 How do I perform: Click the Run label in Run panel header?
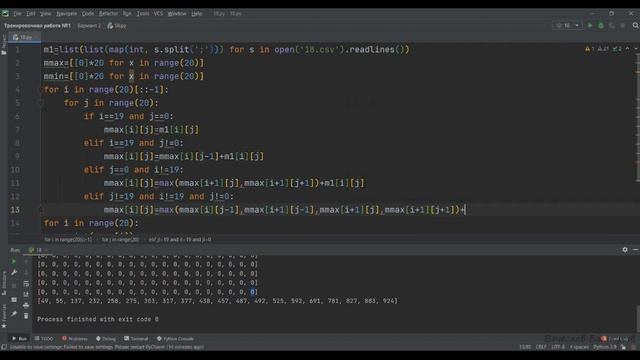pyautogui.click(x=15, y=250)
